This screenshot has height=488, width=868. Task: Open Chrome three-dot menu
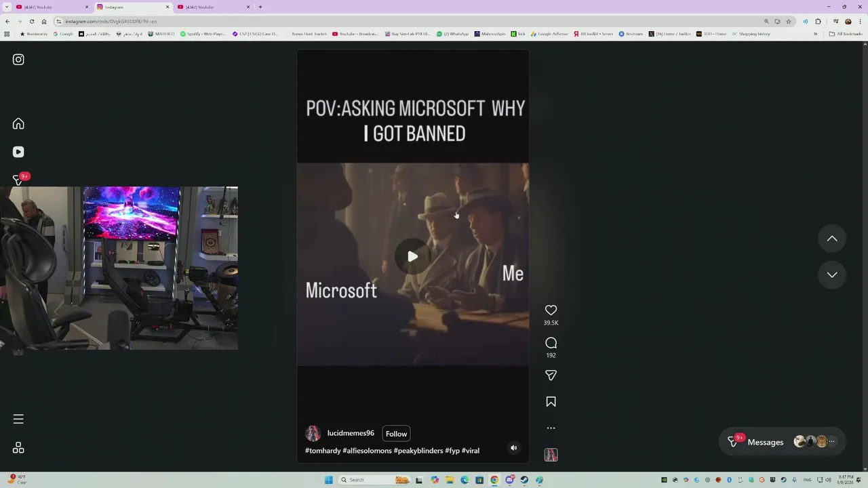(x=861, y=21)
